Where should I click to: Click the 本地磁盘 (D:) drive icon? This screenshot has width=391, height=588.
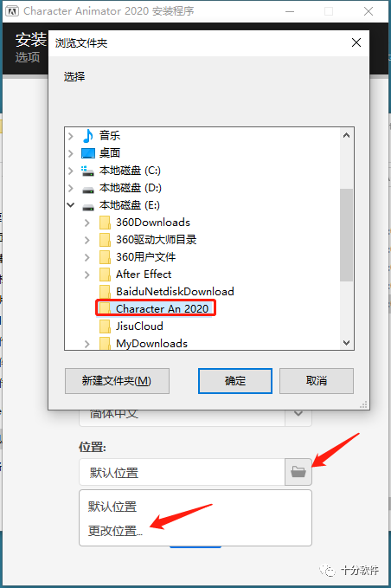point(88,189)
